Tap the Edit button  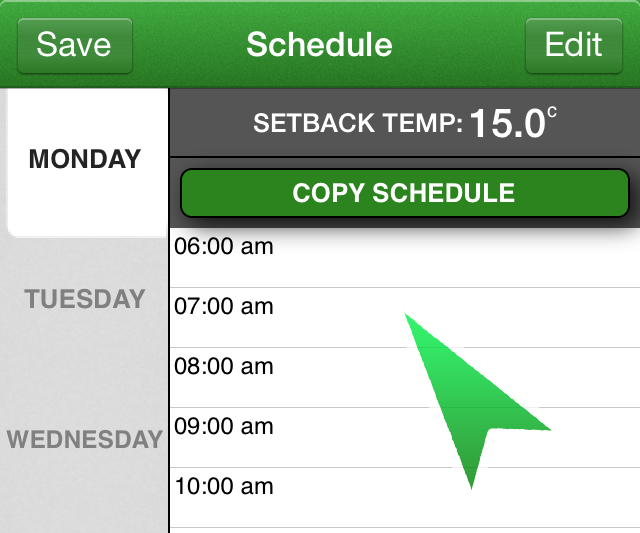(x=573, y=45)
